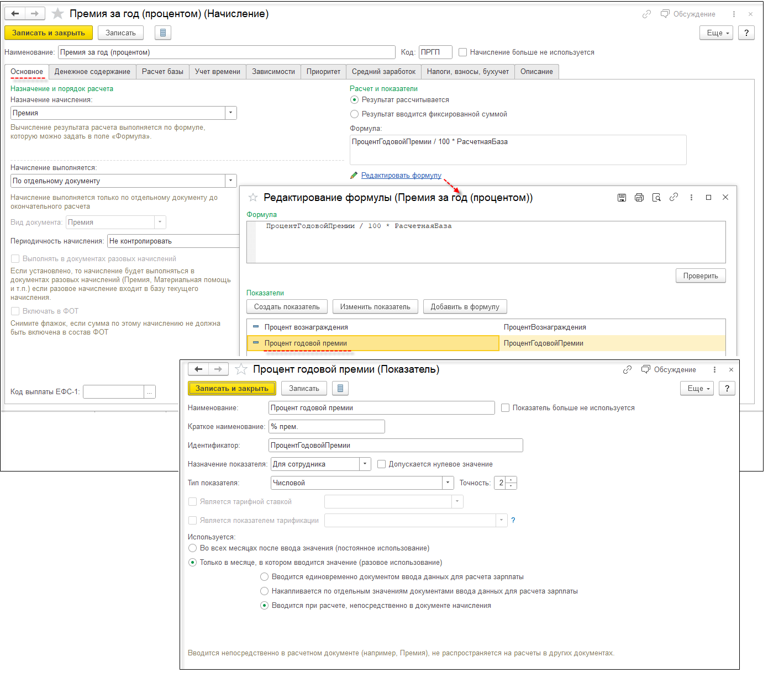
Task: Open Обсуждение in main accrual window
Action: pos(688,14)
